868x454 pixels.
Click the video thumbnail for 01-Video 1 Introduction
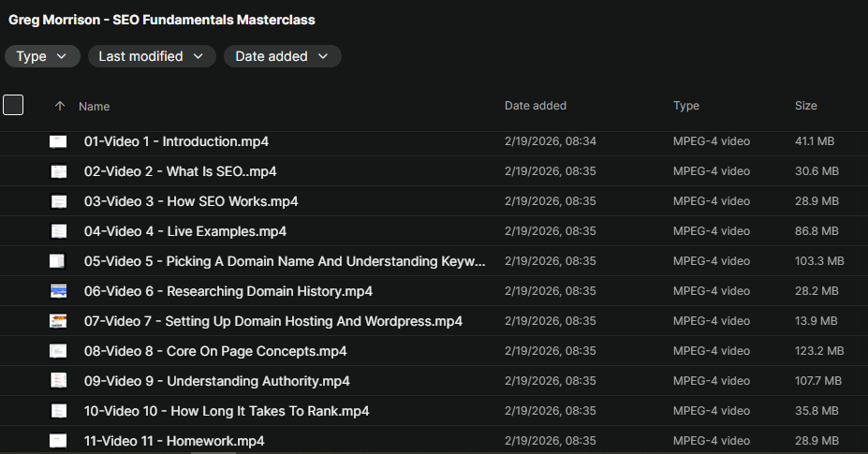pos(58,142)
